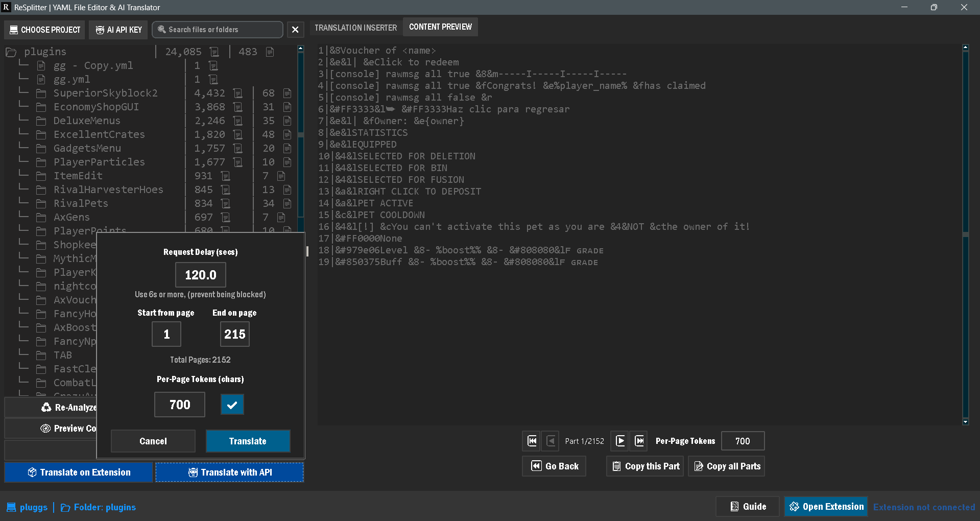Click the lines icon beside 1,677

pos(238,162)
